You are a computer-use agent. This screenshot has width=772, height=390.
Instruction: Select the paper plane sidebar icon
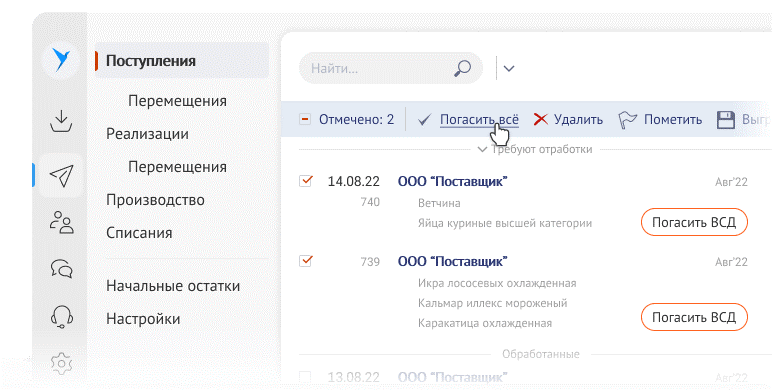pyautogui.click(x=61, y=175)
